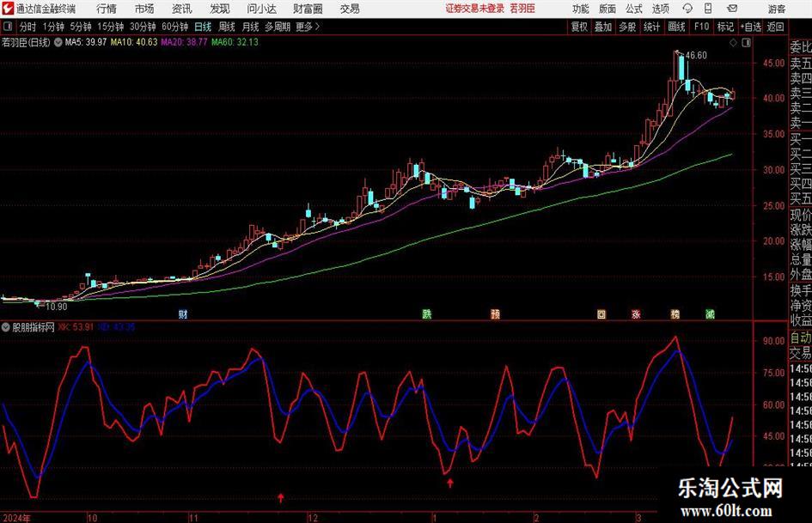This screenshot has width=812, height=523.
Task: Select the 日线 daily period tab
Action: [203, 27]
